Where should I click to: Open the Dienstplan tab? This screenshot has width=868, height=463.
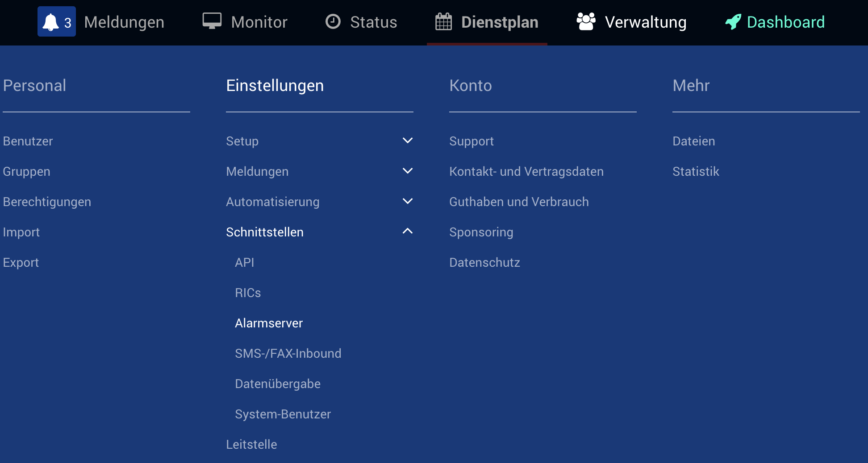[x=499, y=22]
